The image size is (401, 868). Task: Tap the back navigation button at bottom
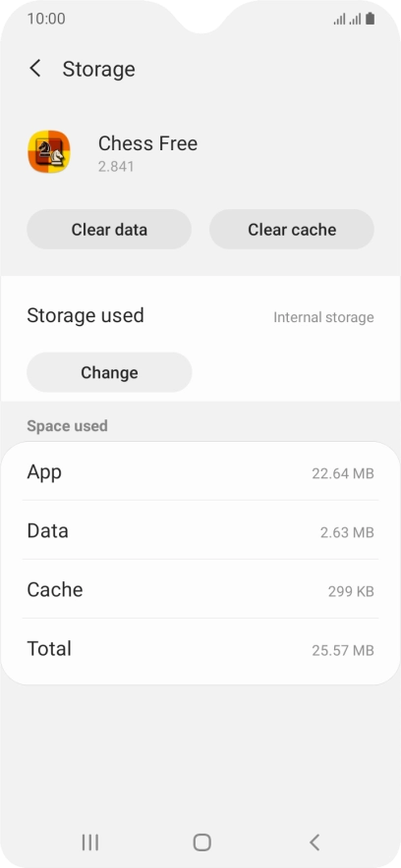coord(315,842)
